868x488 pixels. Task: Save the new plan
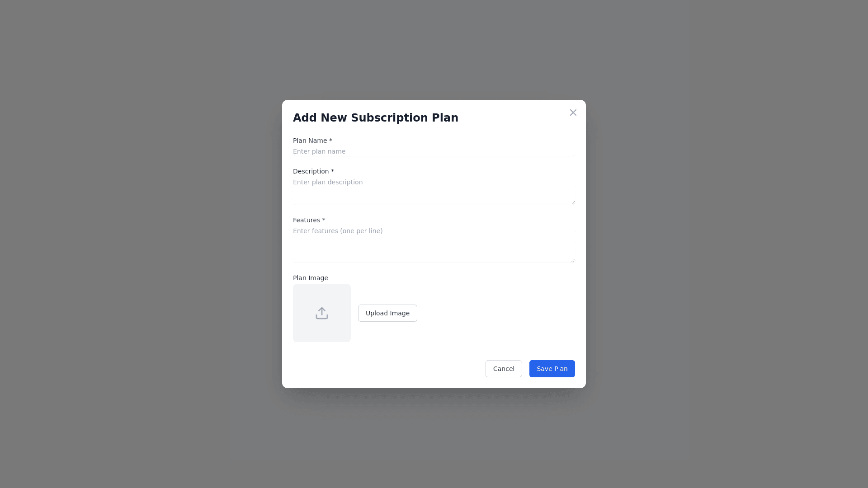(552, 369)
